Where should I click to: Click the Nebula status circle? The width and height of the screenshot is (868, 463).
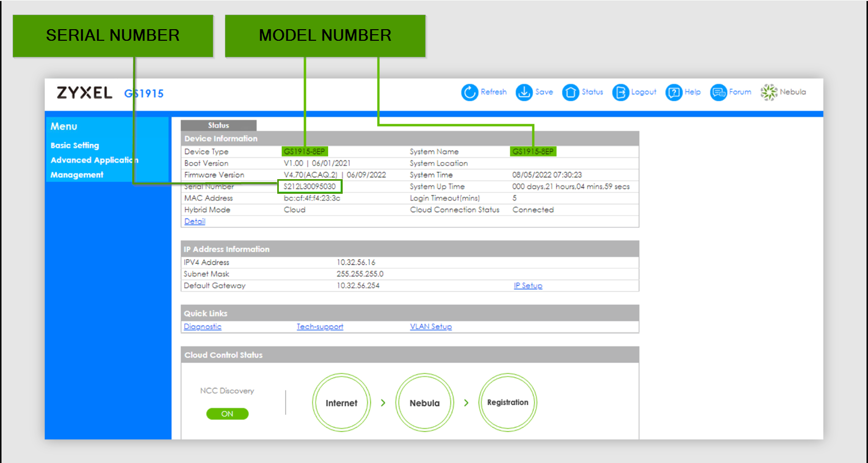[425, 403]
